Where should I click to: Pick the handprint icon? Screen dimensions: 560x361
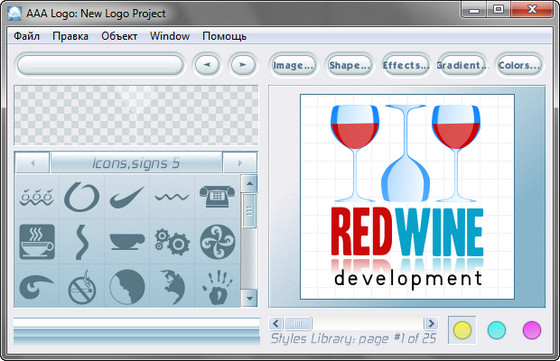click(217, 287)
